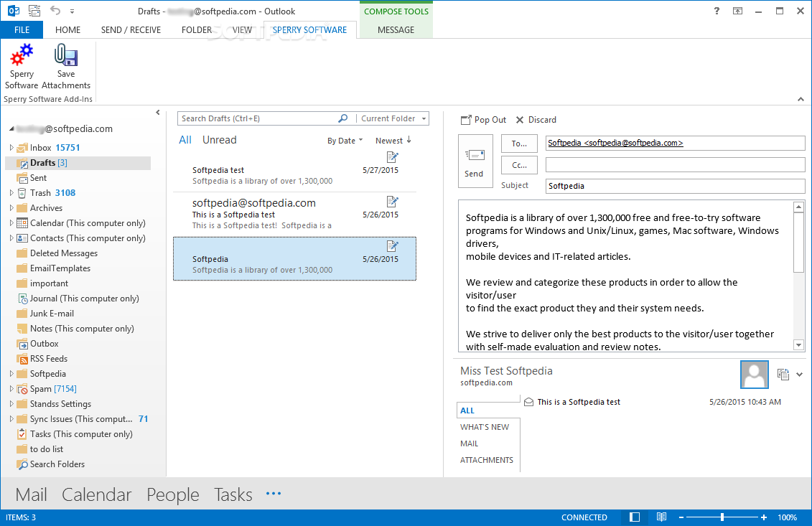Open the Sperry Software add-in button
Image resolution: width=812 pixels, height=526 pixels.
(x=22, y=67)
